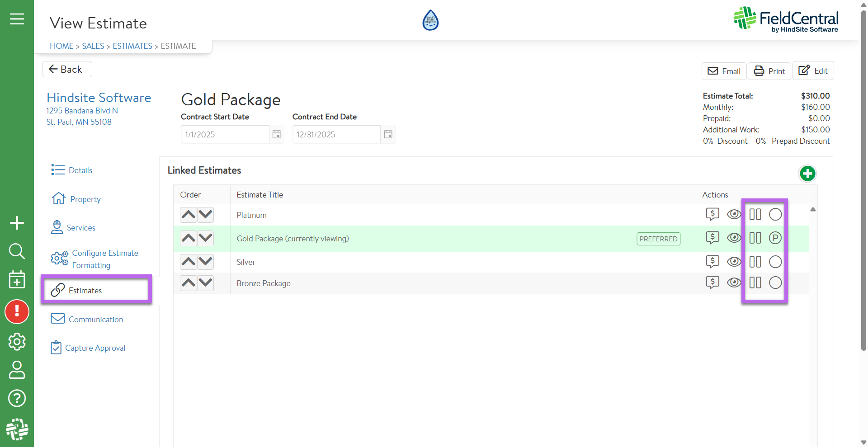Click the red alert notification icon
The image size is (868, 447).
(x=17, y=311)
